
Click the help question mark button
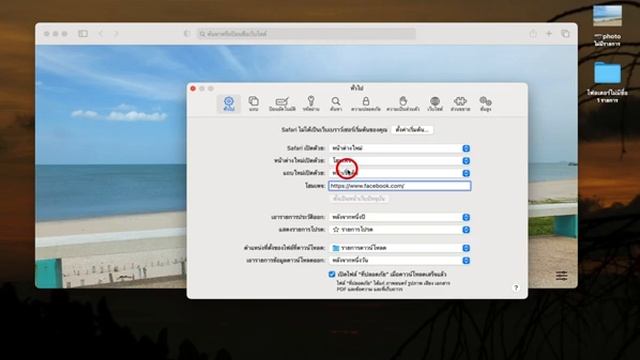click(516, 288)
